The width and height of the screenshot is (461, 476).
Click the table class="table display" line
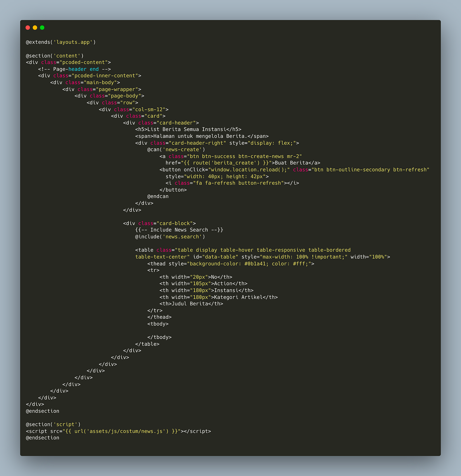243,250
